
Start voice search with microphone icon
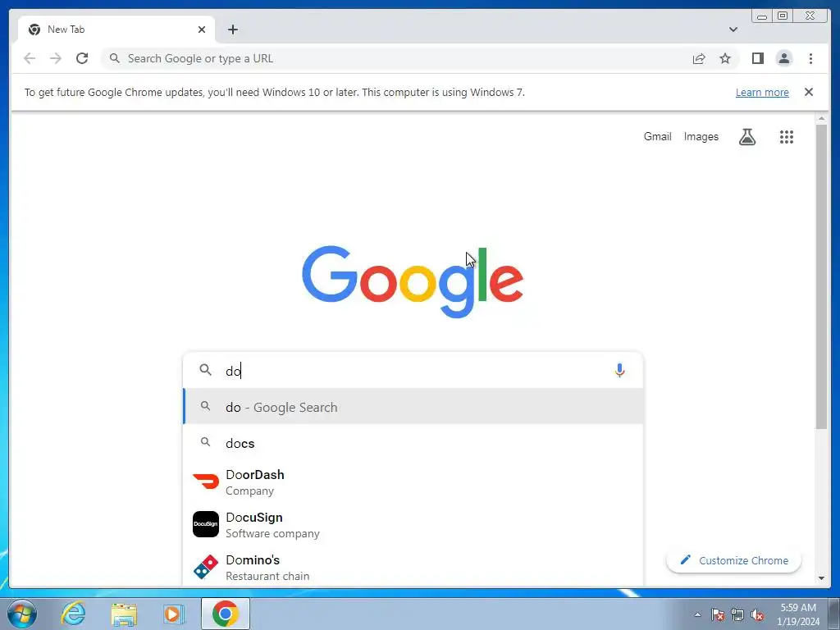click(619, 370)
